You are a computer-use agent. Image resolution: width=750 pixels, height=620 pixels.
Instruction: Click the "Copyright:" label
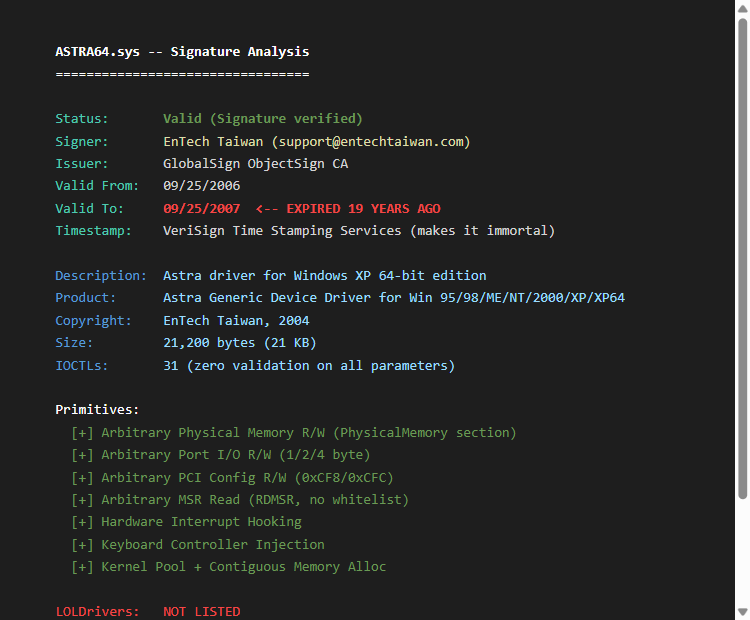pyautogui.click(x=93, y=321)
